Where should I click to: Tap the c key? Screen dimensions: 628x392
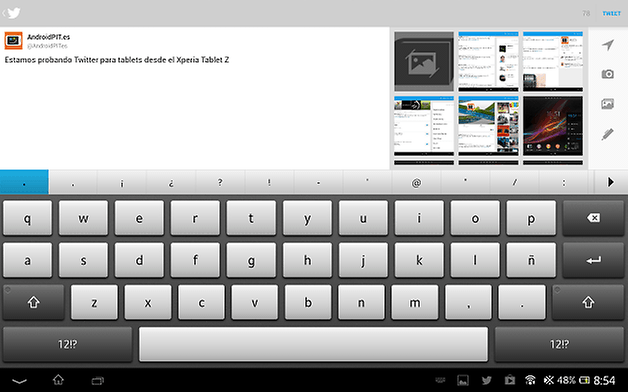point(201,302)
